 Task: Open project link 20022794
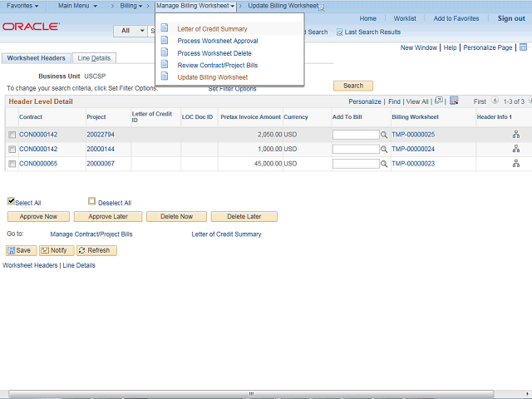101,135
